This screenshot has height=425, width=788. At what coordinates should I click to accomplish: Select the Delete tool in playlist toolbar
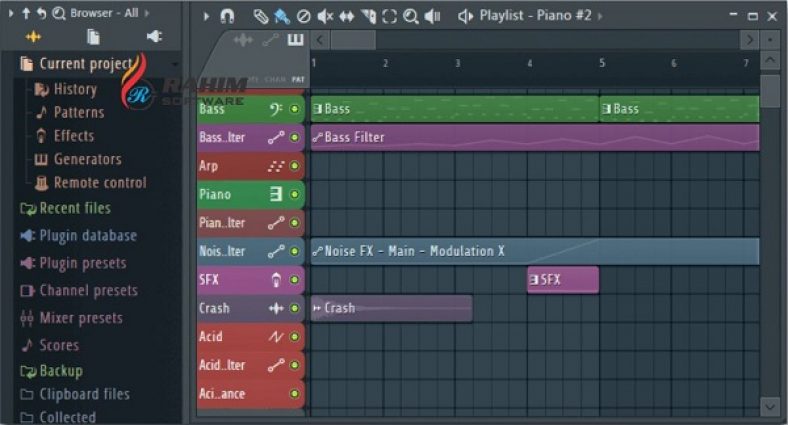pyautogui.click(x=304, y=17)
